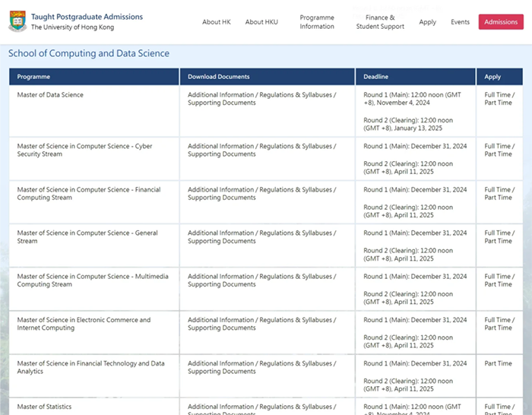Apply Full Time for Financial Computing Stream
532x415 pixels.
coord(497,190)
